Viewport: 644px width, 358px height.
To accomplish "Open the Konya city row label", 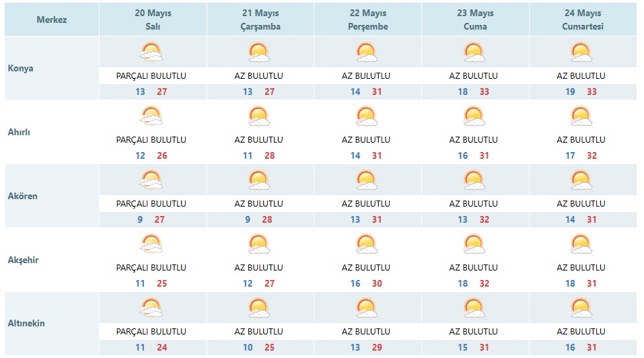I will tap(21, 69).
